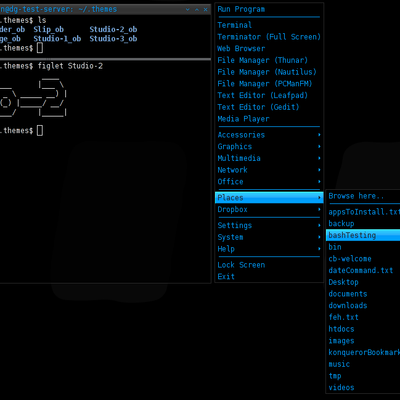The image size is (400, 400).
Task: Open the downloads folder entry
Action: coord(363,305)
